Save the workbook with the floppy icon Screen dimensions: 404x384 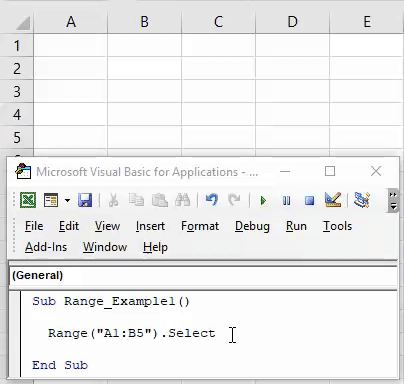pyautogui.click(x=85, y=200)
